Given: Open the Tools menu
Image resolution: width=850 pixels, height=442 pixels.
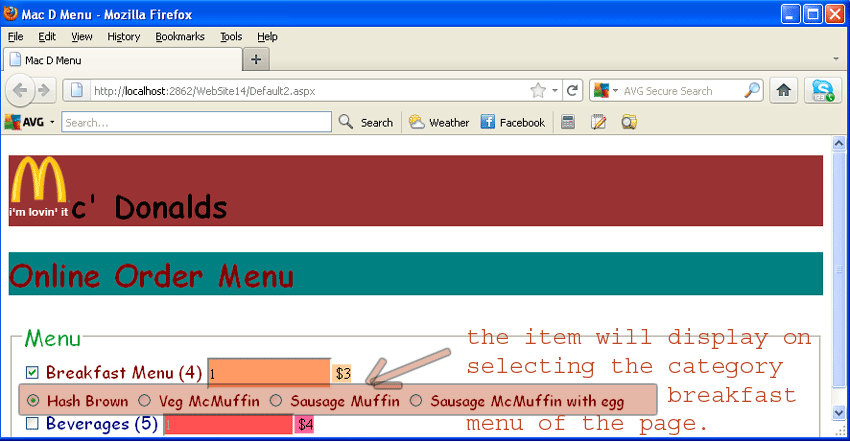Looking at the screenshot, I should click(231, 36).
